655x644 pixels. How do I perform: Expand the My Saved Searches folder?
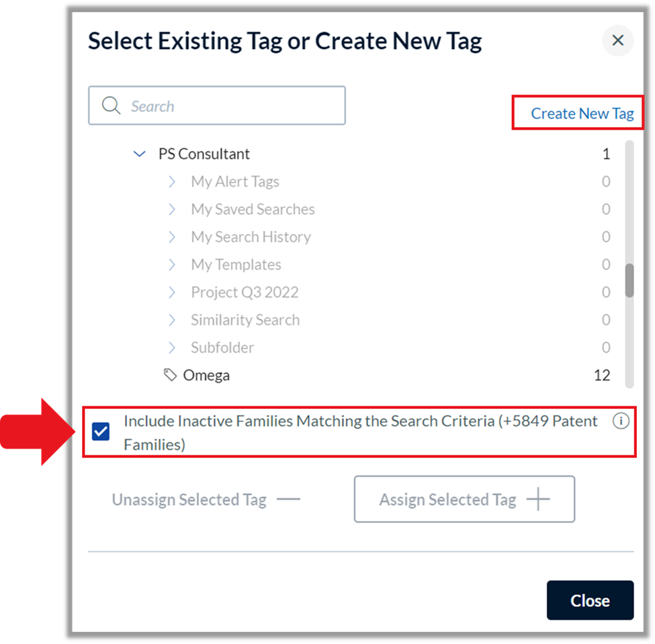(172, 210)
